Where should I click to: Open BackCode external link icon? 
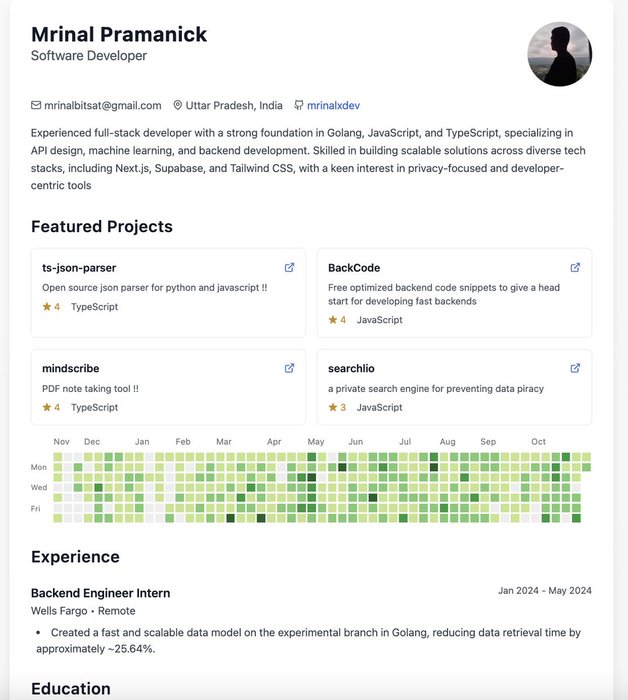[x=575, y=267]
